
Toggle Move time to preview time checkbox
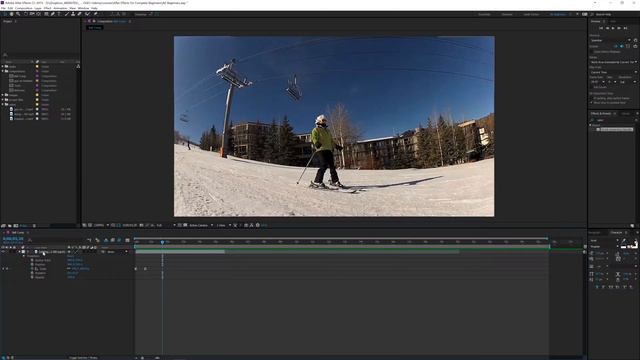tap(591, 103)
